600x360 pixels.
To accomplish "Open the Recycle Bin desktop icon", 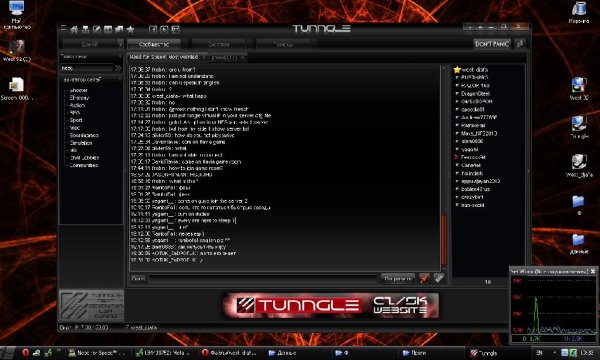I will [x=579, y=13].
